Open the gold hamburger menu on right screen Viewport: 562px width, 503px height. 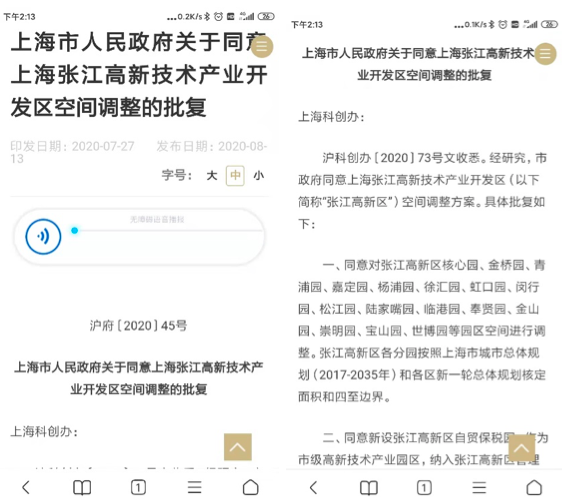click(546, 54)
